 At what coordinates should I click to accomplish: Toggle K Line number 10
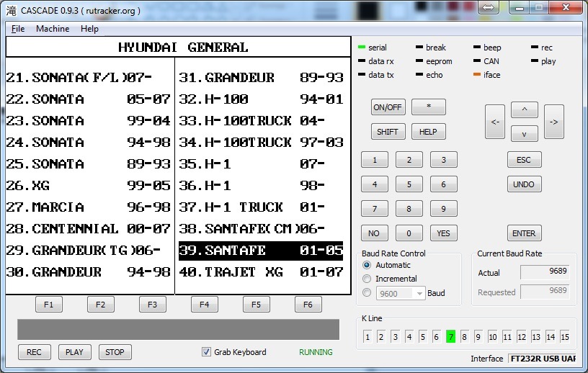[493, 337]
